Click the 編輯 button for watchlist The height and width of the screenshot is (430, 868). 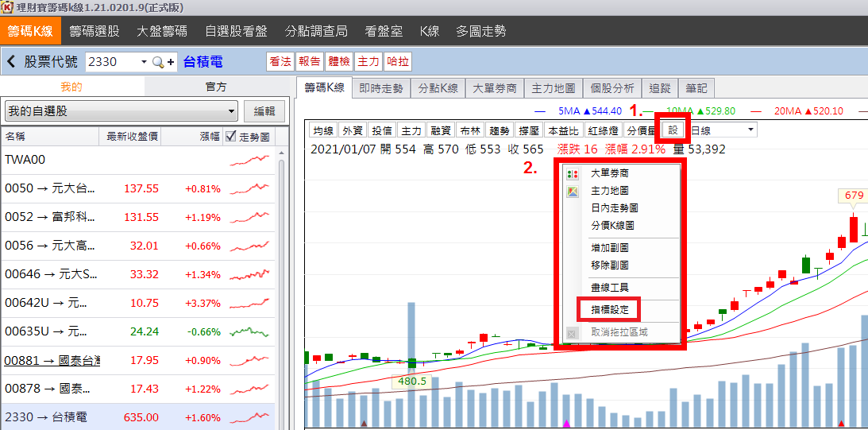(264, 111)
